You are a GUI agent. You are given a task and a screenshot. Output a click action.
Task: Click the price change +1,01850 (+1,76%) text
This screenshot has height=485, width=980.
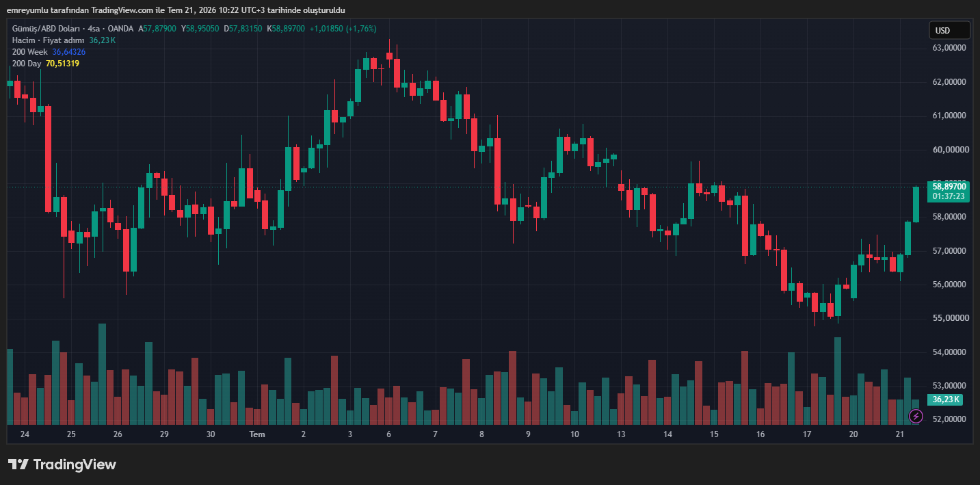click(343, 29)
